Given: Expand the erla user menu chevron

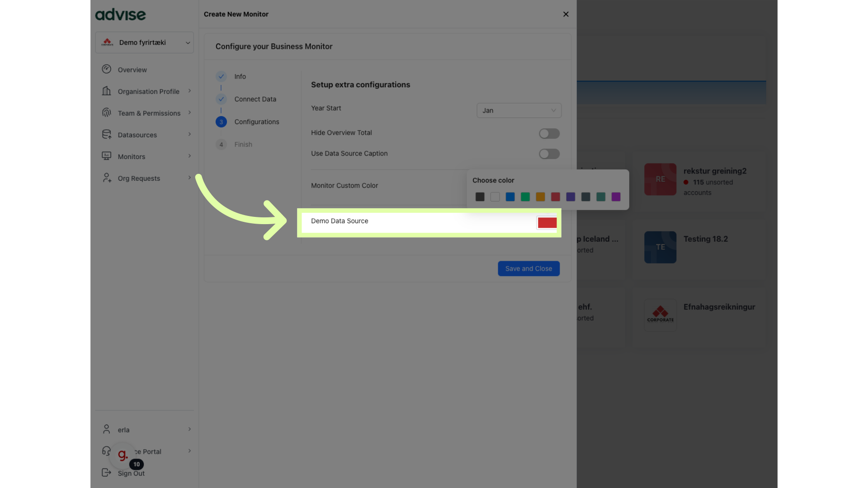Looking at the screenshot, I should [x=189, y=429].
